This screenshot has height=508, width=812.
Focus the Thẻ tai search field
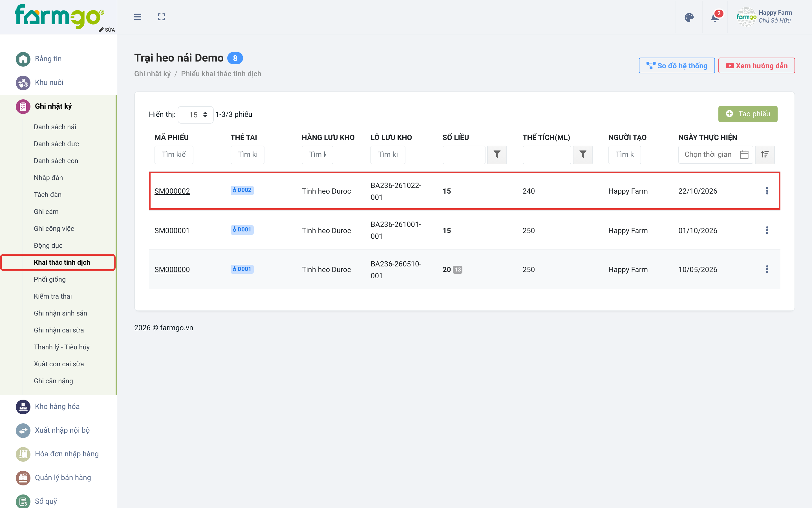(247, 155)
